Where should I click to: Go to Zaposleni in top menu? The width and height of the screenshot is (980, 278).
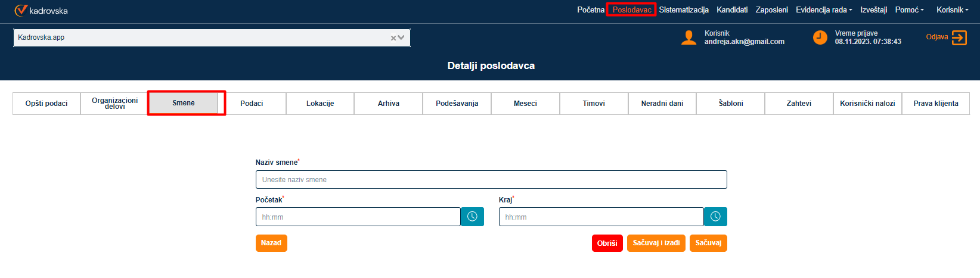coord(771,10)
